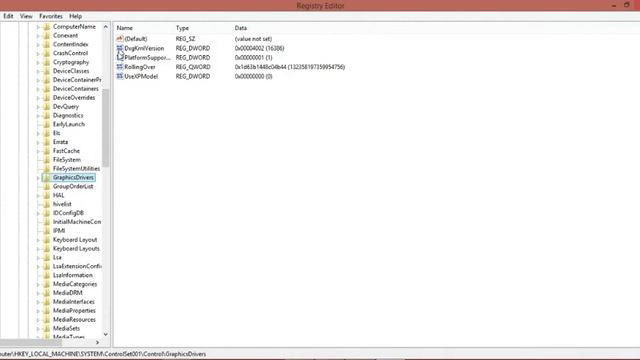The image size is (640, 360).
Task: Click the GraphicsDrivers folder icon
Action: coord(47,178)
